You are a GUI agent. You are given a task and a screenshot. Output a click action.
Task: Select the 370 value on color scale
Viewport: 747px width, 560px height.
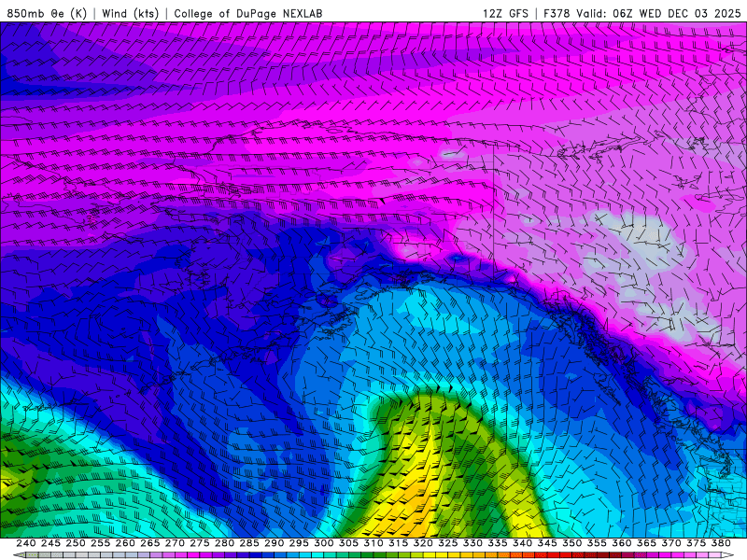pos(671,543)
